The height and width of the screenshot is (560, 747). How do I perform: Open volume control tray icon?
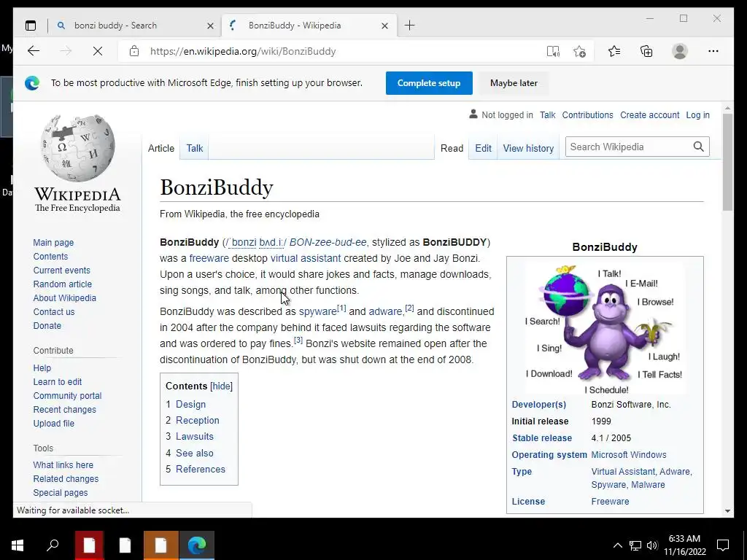tap(652, 545)
